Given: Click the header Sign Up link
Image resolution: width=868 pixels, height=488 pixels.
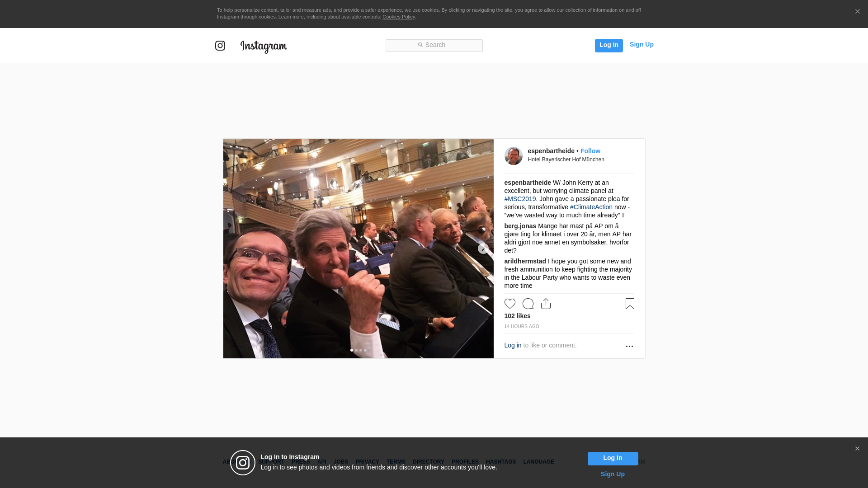Looking at the screenshot, I should click(x=642, y=44).
